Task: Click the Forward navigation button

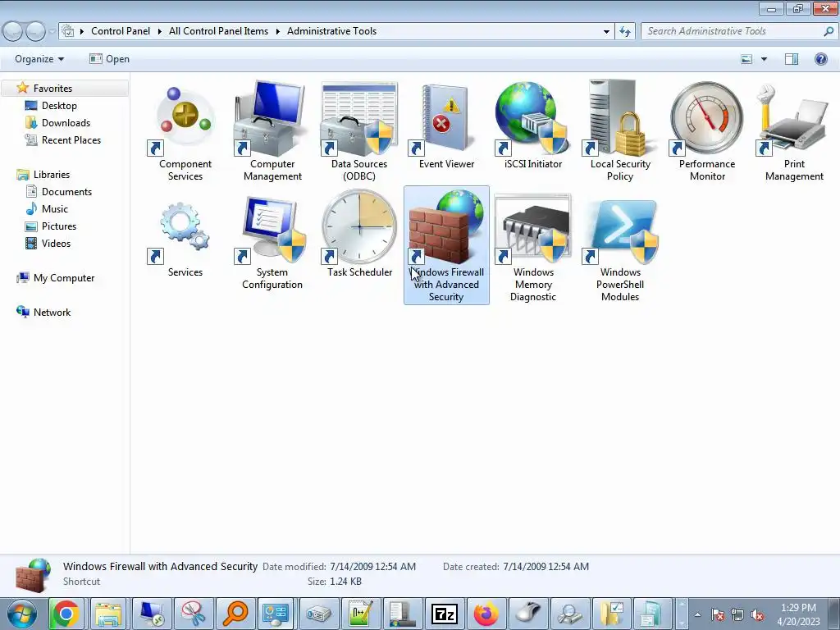Action: click(36, 32)
